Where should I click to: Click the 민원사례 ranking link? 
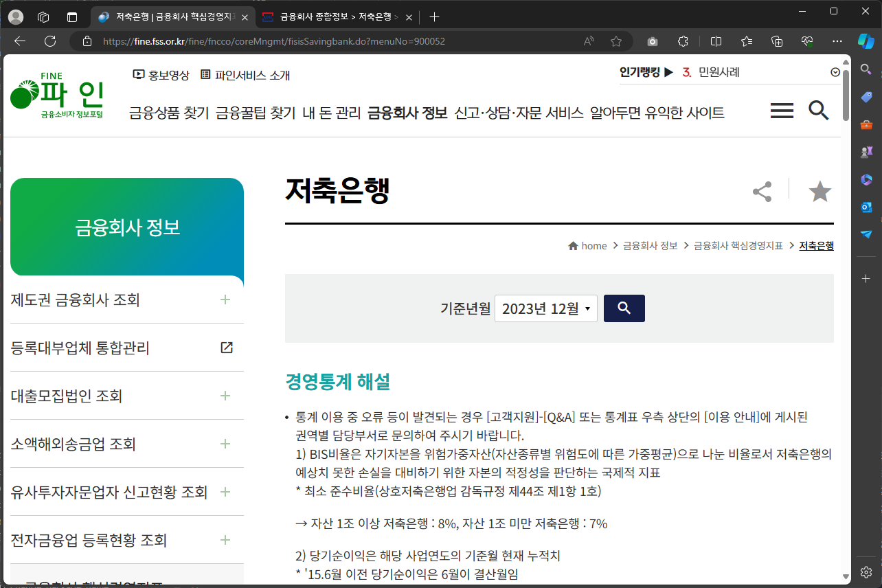719,72
